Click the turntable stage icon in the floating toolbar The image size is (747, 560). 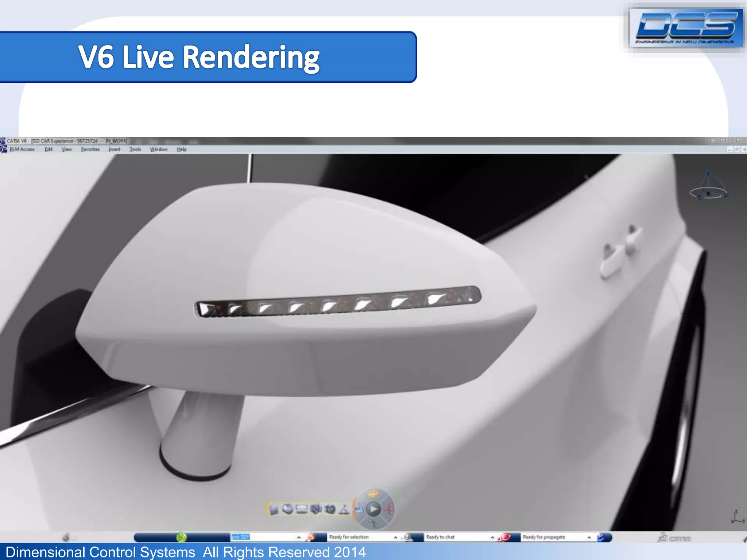[302, 509]
